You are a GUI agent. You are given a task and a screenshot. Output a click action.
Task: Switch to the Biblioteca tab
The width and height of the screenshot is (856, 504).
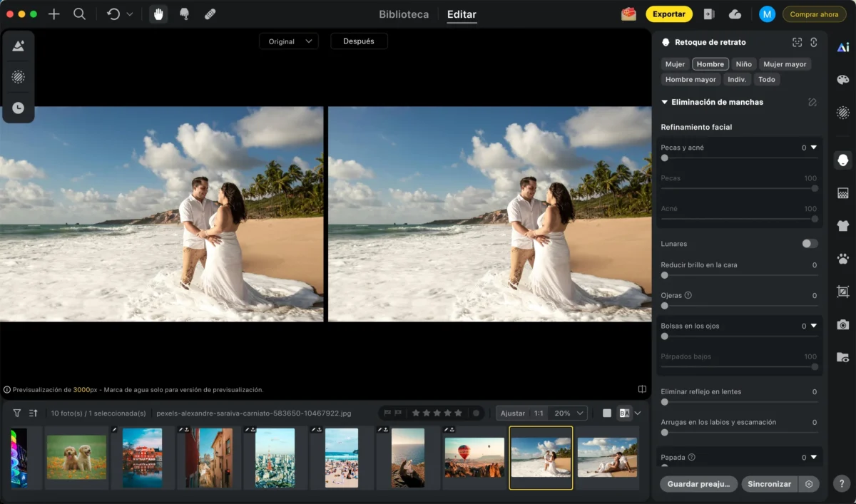[404, 14]
